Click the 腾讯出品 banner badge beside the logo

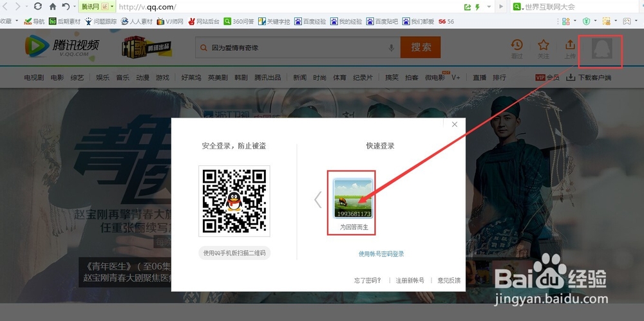click(146, 48)
